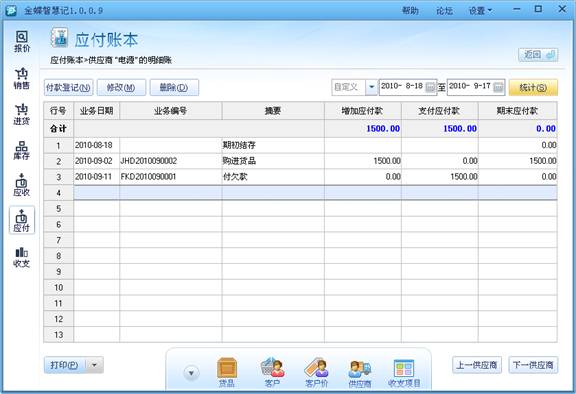The width and height of the screenshot is (576, 394).
Task: Click the 统计(S) statistics button
Action: pos(533,87)
